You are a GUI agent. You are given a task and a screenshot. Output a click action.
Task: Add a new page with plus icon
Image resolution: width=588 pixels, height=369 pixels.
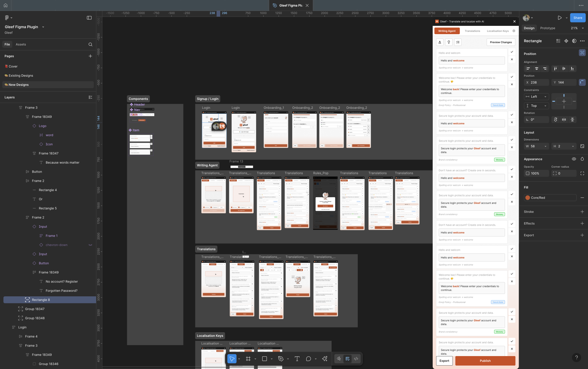coord(90,56)
